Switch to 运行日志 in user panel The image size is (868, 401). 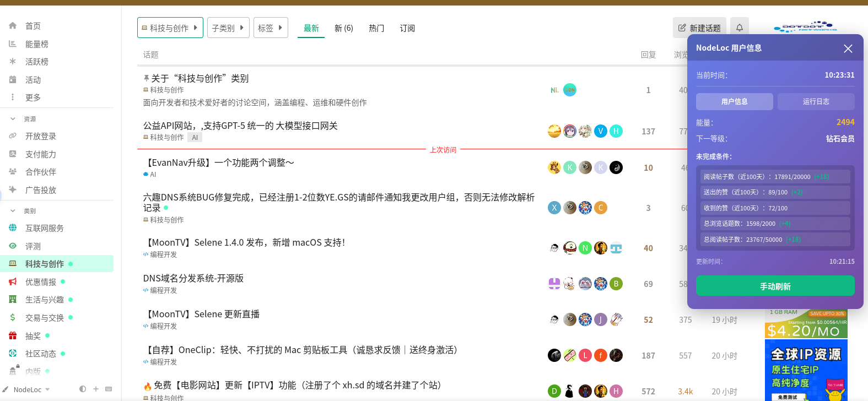click(816, 101)
